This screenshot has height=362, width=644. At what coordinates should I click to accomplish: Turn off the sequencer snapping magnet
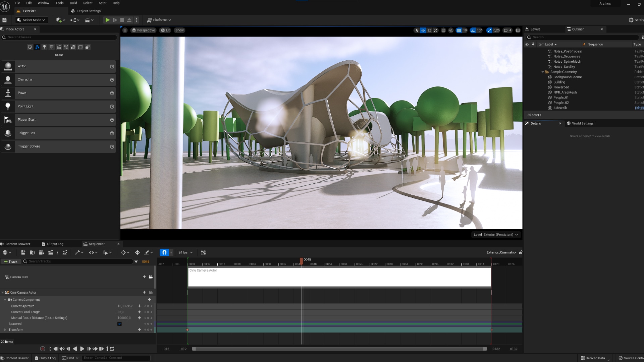(164, 252)
